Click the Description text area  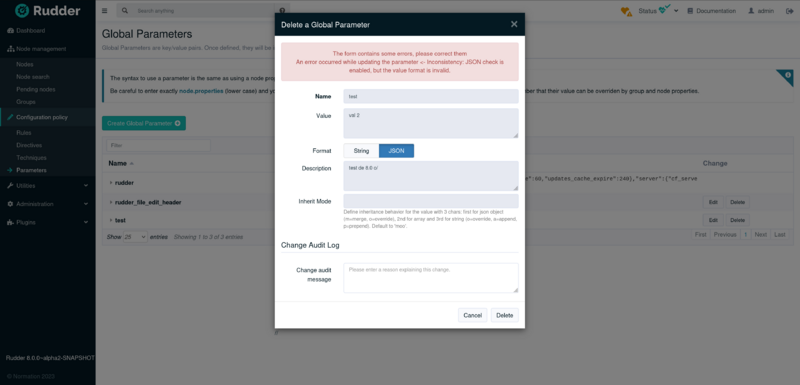click(431, 176)
